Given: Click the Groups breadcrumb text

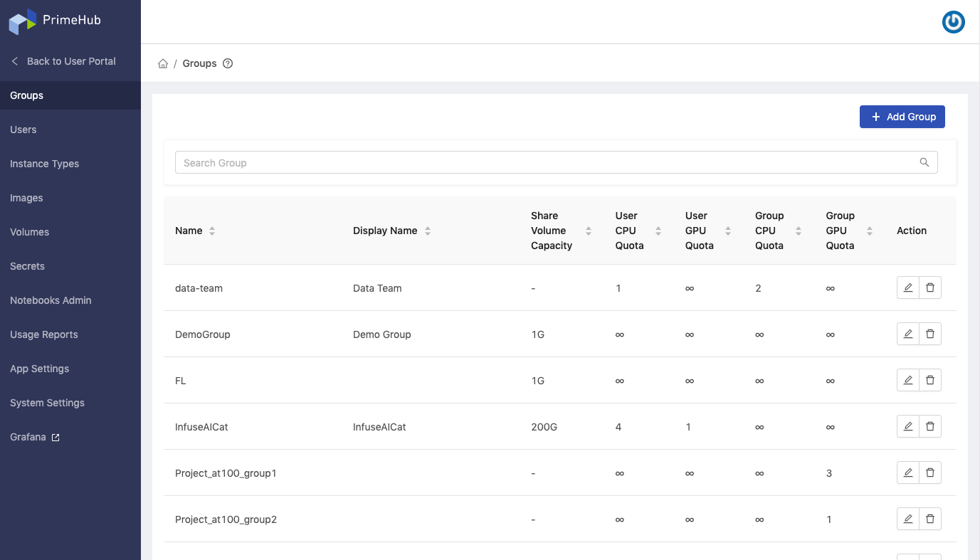Looking at the screenshot, I should pyautogui.click(x=199, y=63).
